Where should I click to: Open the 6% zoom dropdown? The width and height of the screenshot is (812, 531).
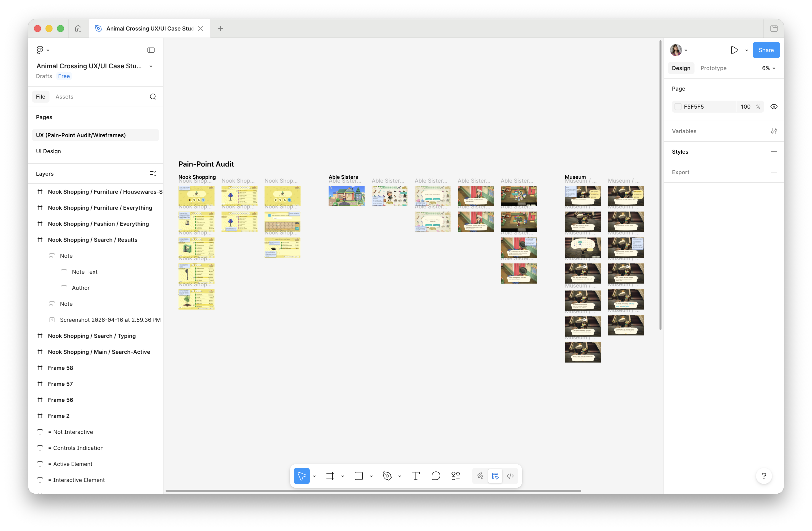pyautogui.click(x=768, y=68)
